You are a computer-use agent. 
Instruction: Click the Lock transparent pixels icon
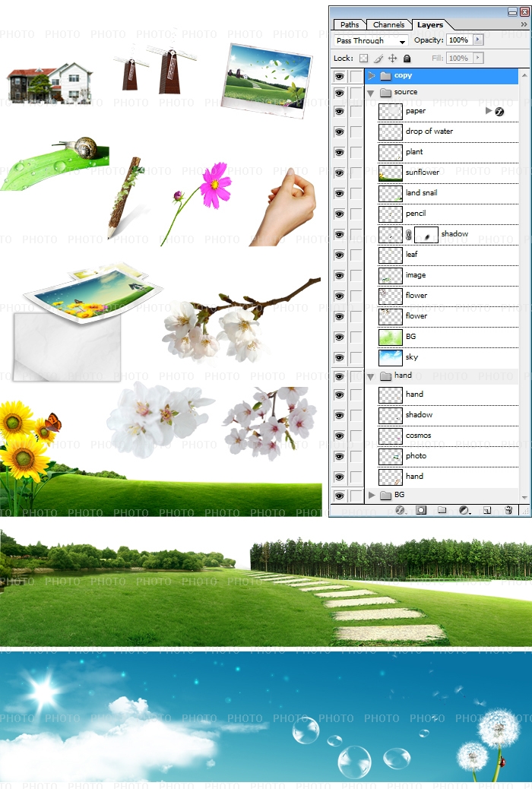pos(363,59)
